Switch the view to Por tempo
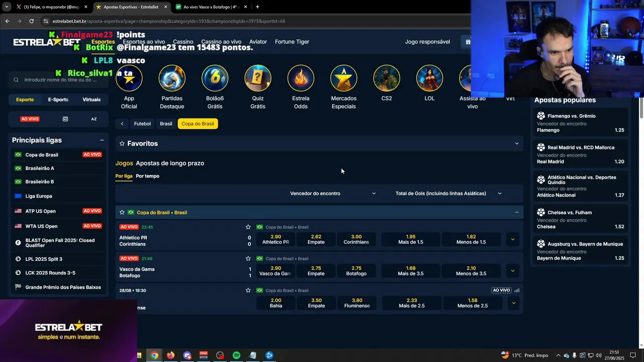 pyautogui.click(x=147, y=176)
